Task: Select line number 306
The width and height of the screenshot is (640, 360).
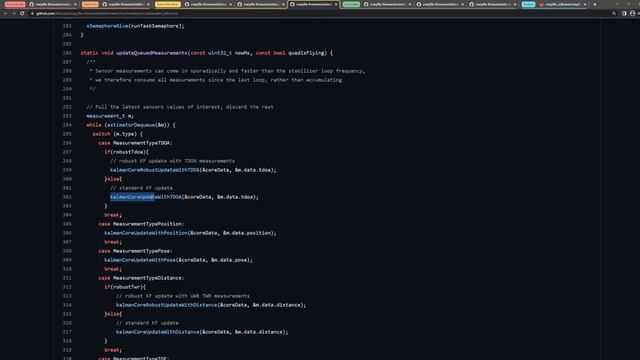Action: coord(67,233)
